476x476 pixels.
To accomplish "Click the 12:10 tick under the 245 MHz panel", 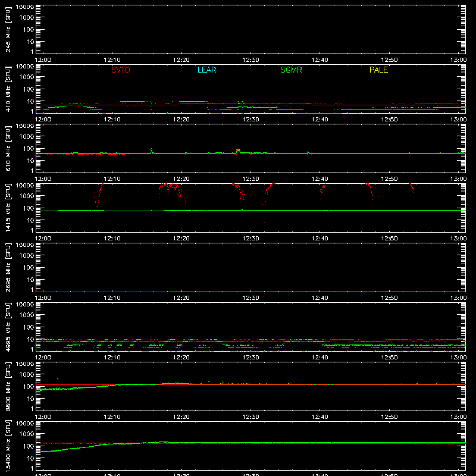I will point(112,60).
